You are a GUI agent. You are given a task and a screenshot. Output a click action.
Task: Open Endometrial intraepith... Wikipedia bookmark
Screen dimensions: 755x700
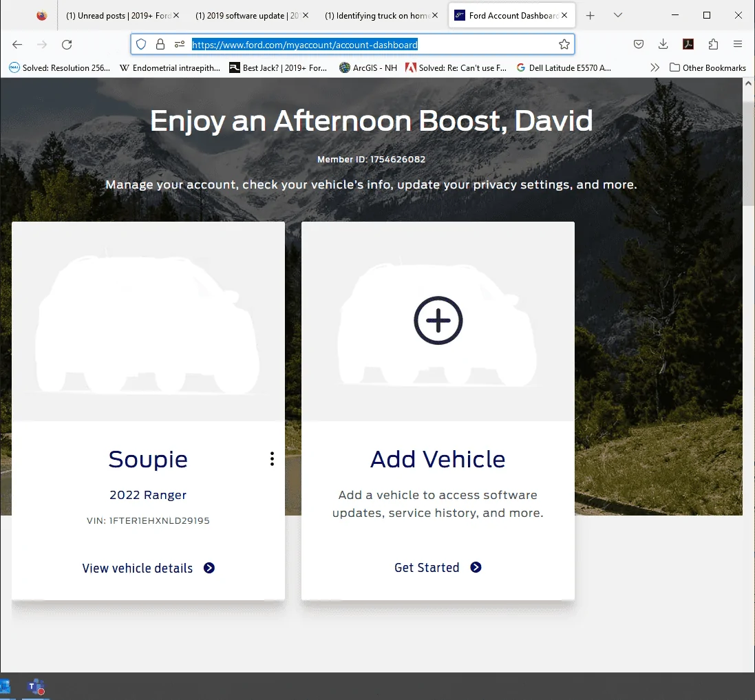tap(170, 68)
